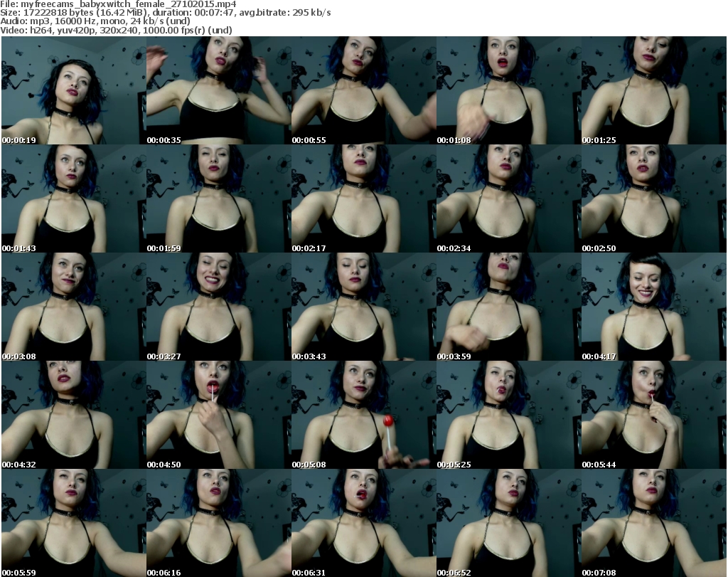Select the frame with timestamp 00:03:27
728x577 pixels.
coord(219,307)
